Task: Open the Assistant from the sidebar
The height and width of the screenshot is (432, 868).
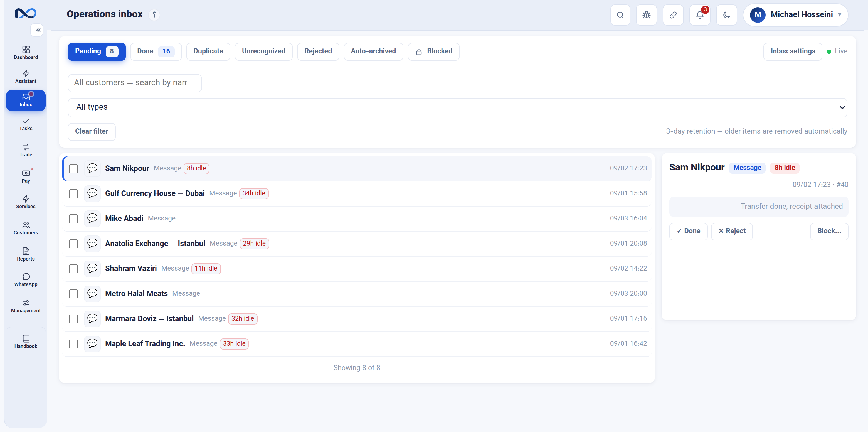Action: point(26,77)
